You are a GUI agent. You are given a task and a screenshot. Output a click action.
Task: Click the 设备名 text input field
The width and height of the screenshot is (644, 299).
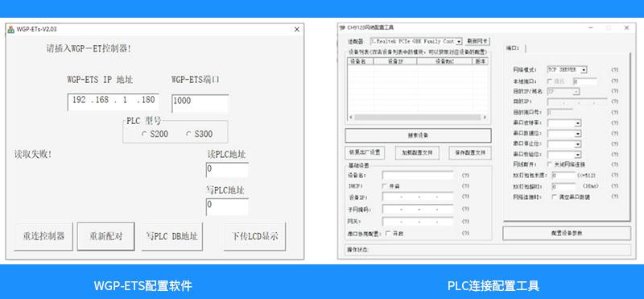(418, 175)
